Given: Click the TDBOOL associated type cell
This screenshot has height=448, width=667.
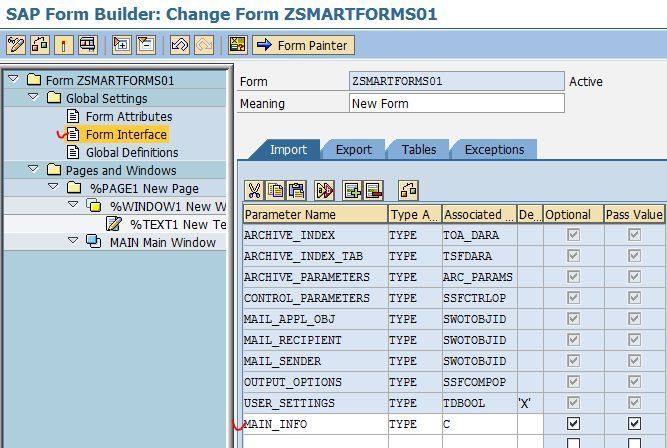Looking at the screenshot, I should pos(479,403).
